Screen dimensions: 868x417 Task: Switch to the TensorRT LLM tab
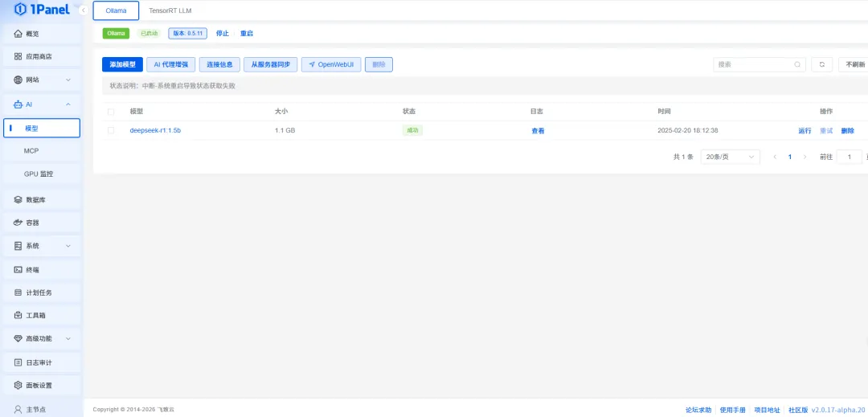tap(170, 10)
